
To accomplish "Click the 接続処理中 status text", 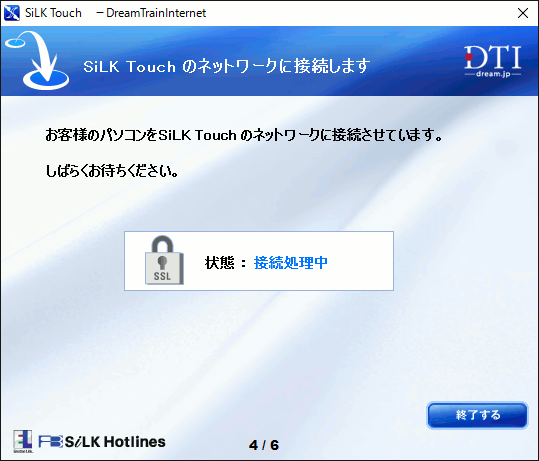I will point(290,263).
